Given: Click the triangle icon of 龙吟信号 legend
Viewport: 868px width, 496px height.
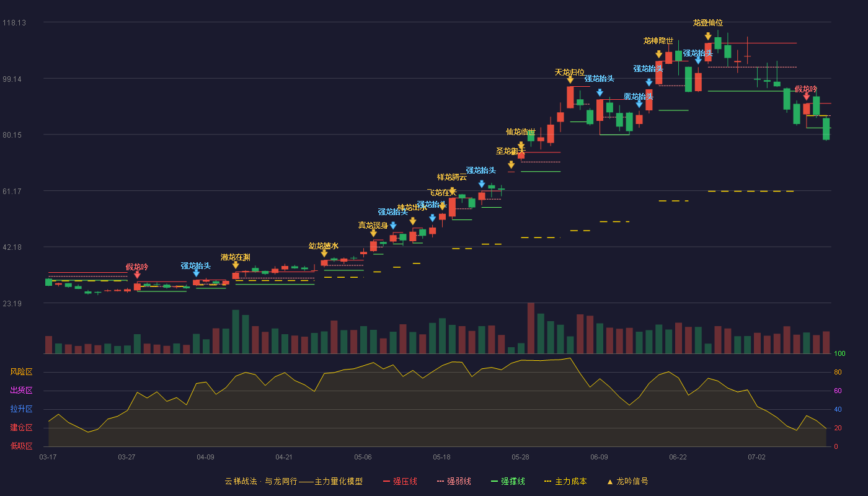Looking at the screenshot, I should pyautogui.click(x=609, y=482).
